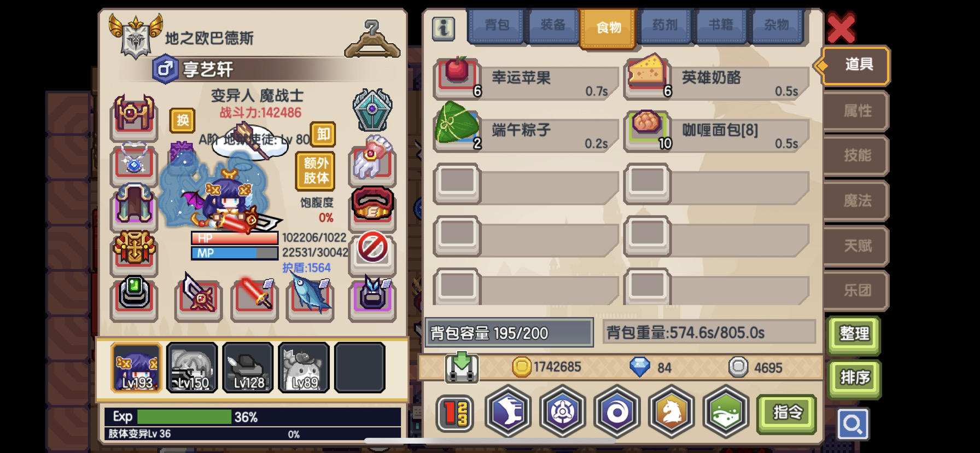Click the green Exp progress bar

(184, 417)
